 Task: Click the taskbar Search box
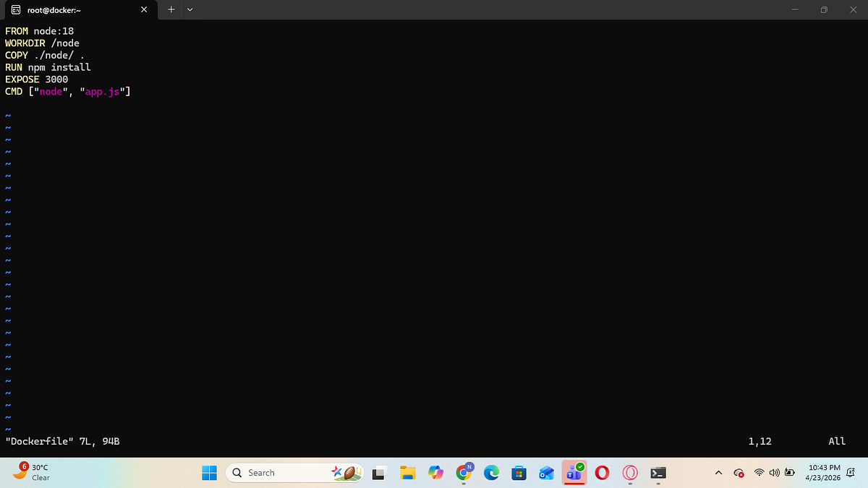295,473
